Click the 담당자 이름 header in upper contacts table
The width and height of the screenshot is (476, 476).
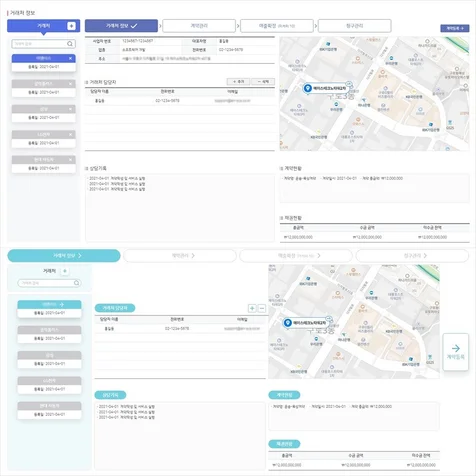(99, 91)
